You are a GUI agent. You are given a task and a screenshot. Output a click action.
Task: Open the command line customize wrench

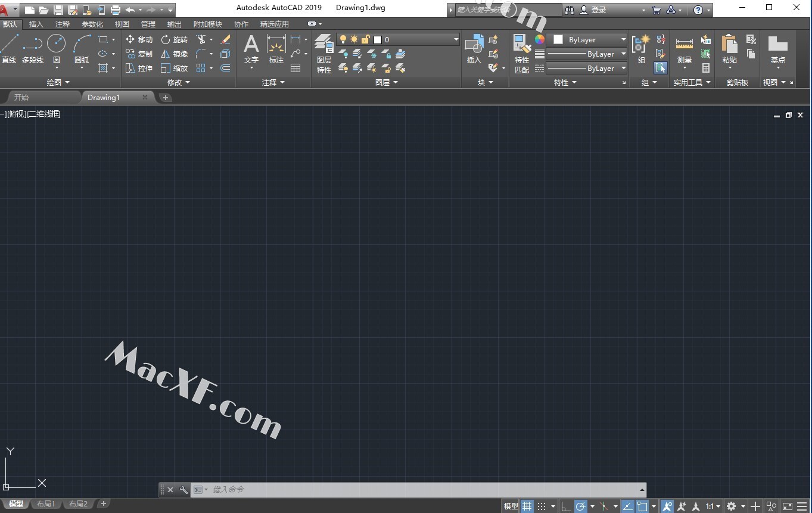(183, 490)
